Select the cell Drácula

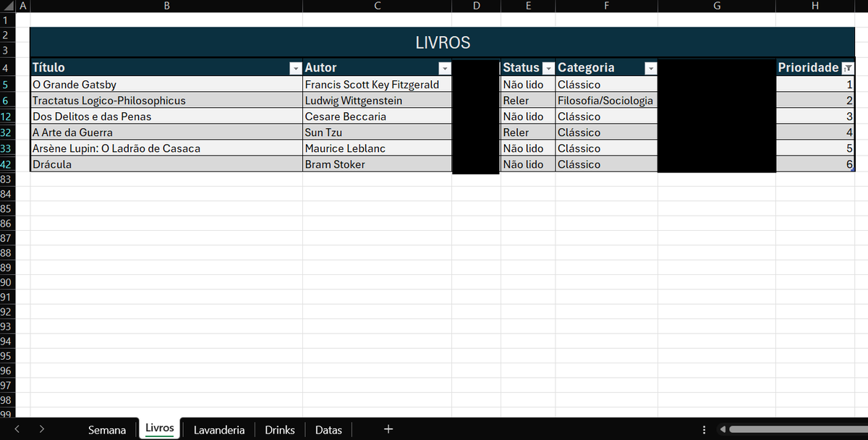coord(166,164)
